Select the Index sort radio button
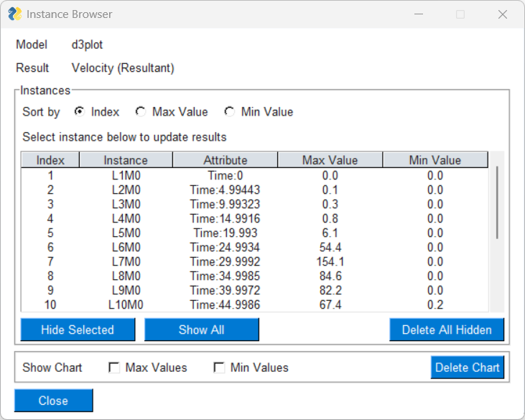The width and height of the screenshot is (525, 420). click(79, 112)
